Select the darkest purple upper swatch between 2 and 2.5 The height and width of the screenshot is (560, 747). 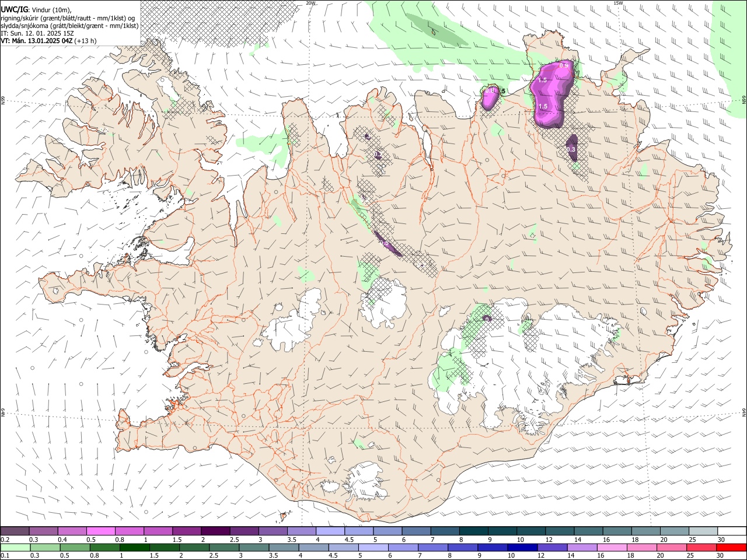pyautogui.click(x=215, y=531)
